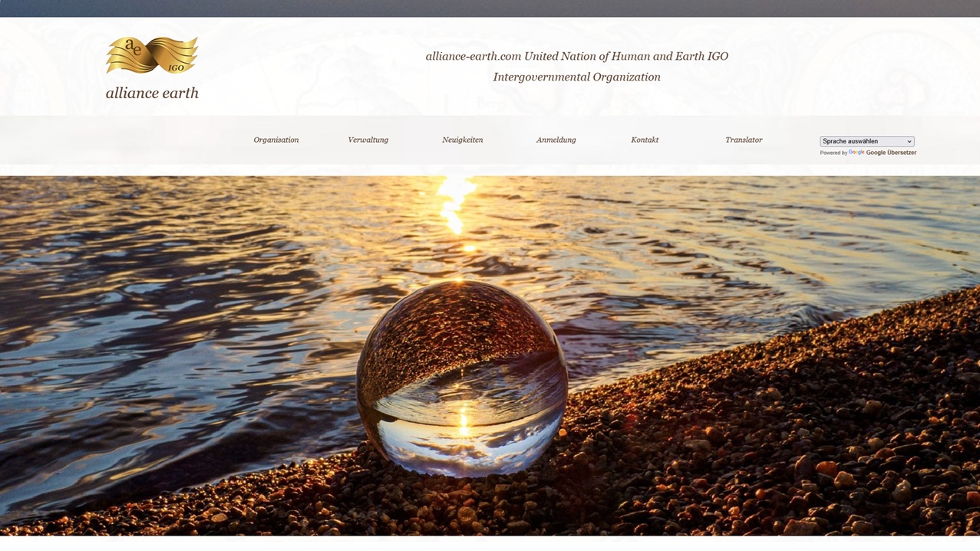Click the chevron arrow in the language selector
Image resolution: width=980 pixels, height=551 pixels.
coord(909,141)
